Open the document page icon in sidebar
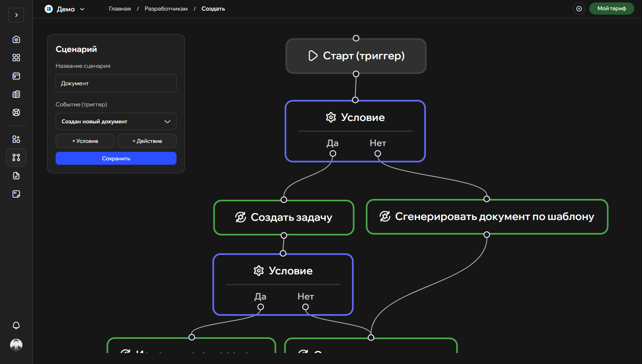642x364 pixels. coord(16,176)
